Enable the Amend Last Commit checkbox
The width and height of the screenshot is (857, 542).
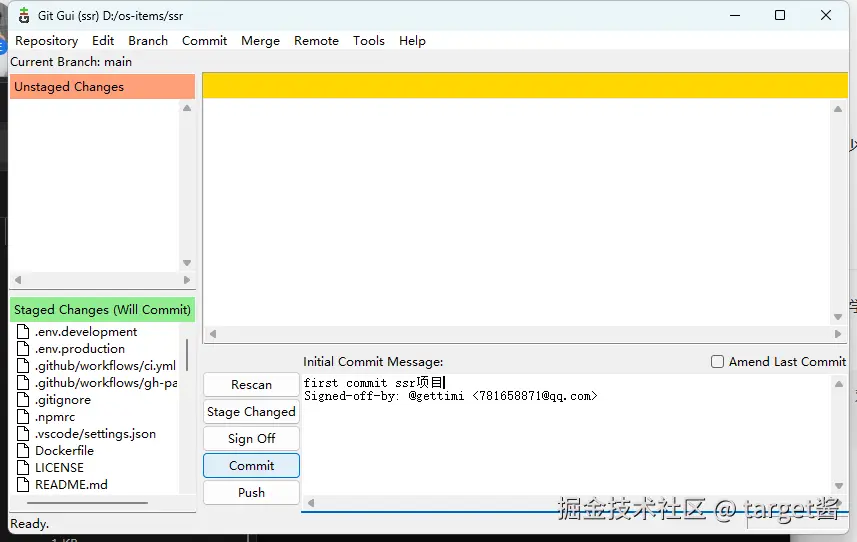[717, 362]
